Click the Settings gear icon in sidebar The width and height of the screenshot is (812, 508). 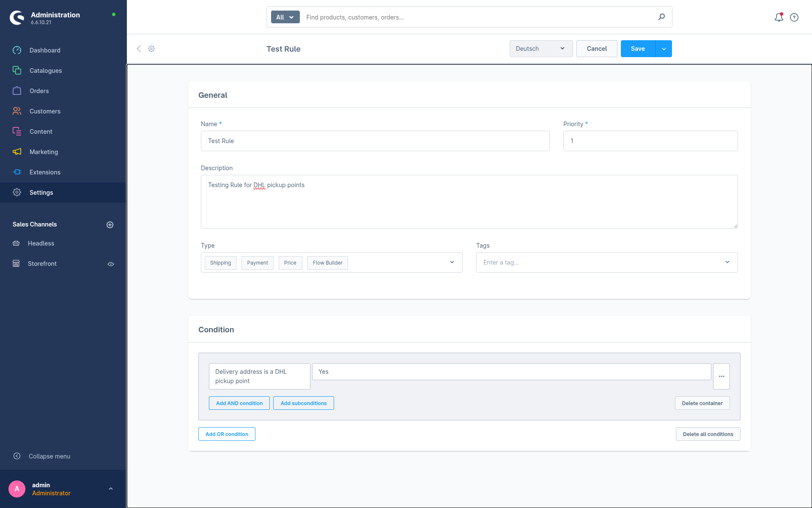point(17,193)
